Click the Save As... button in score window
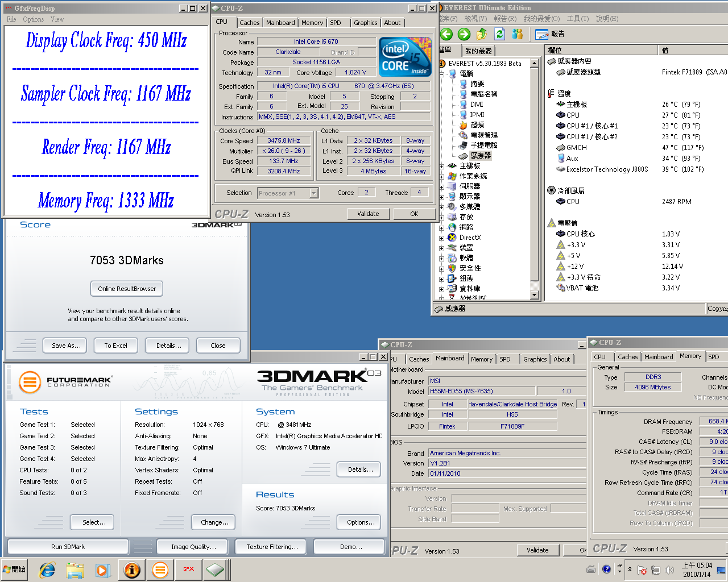The image size is (728, 582). click(66, 346)
